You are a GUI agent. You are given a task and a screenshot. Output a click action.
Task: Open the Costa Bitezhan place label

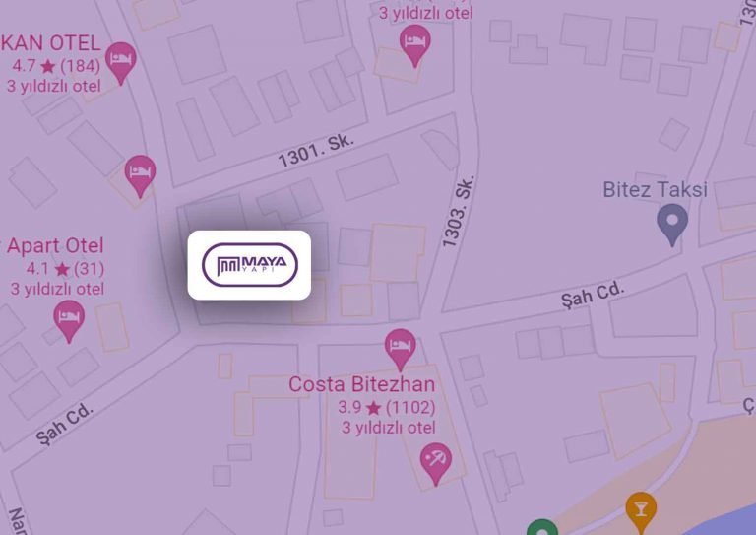tap(361, 384)
